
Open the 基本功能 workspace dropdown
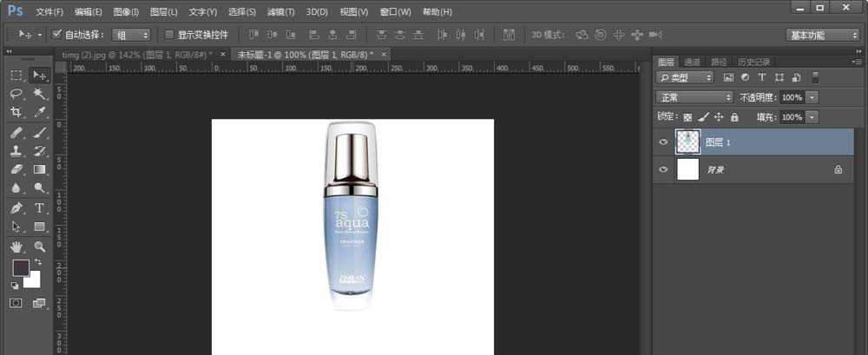point(822,35)
